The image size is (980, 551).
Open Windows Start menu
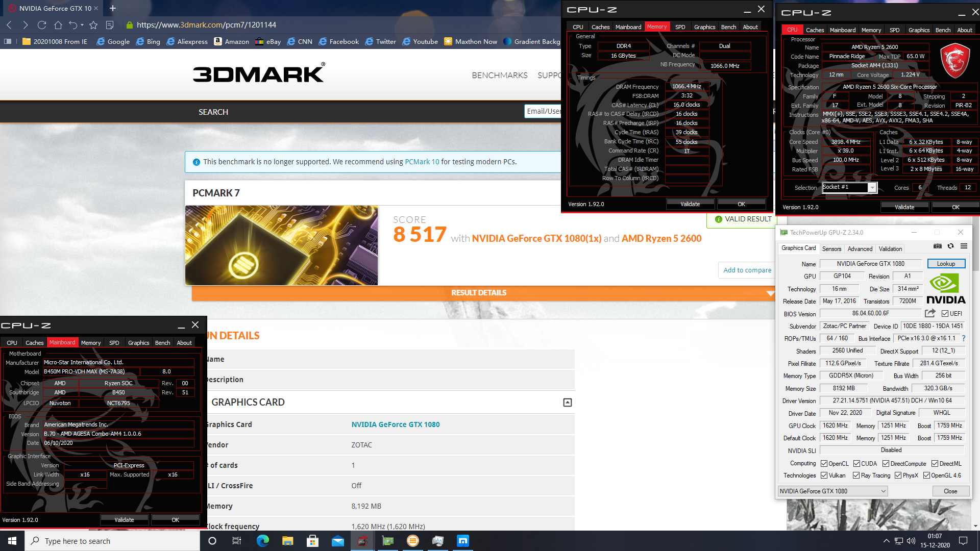pos(12,541)
